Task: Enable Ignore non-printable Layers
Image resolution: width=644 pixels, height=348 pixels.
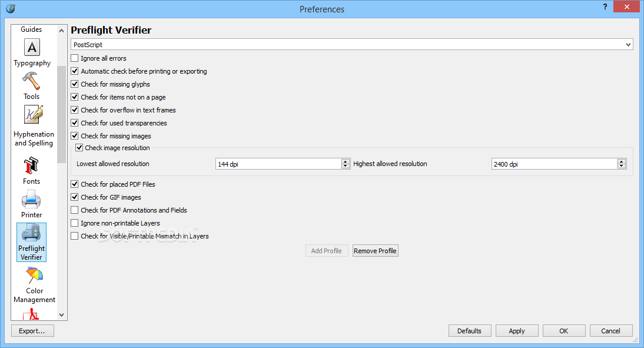Action: point(74,223)
